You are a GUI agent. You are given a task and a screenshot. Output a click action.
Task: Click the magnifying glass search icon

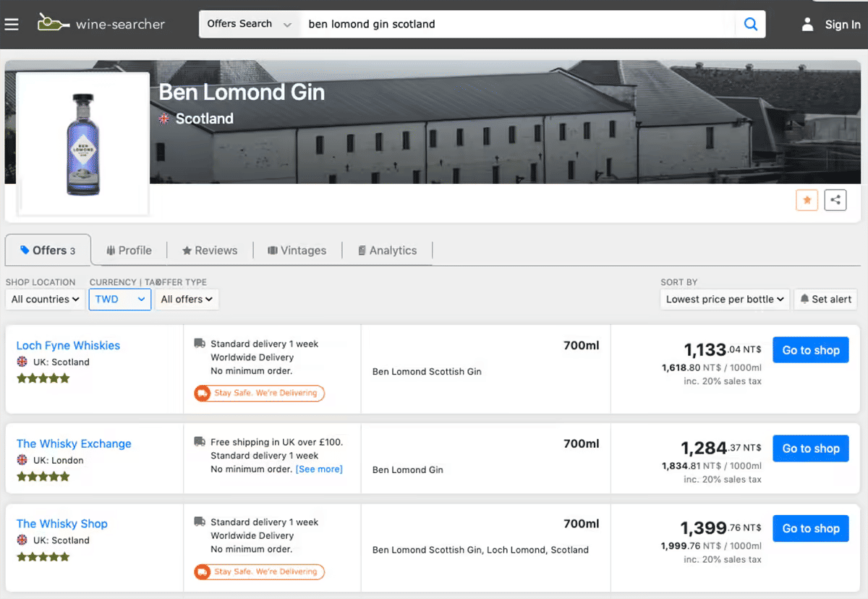[751, 24]
